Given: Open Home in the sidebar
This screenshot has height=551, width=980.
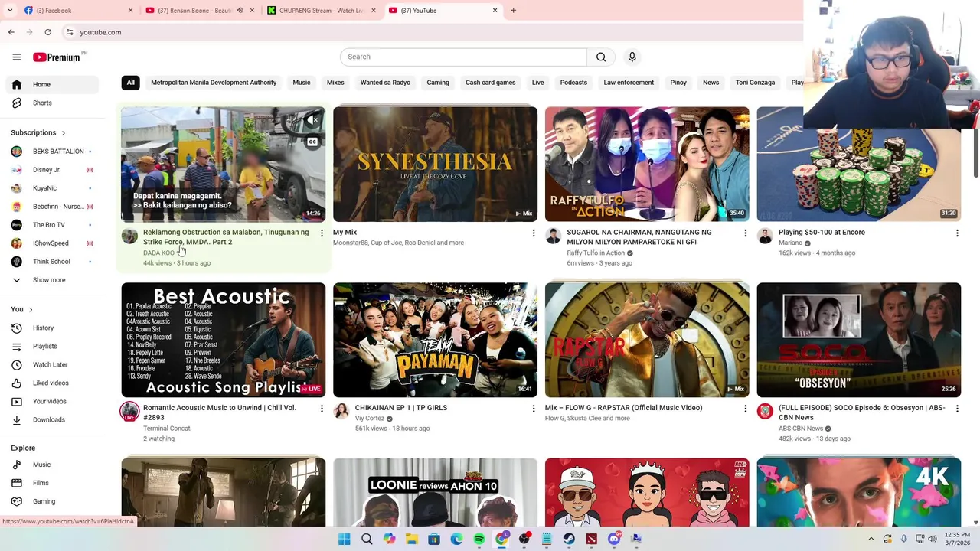Looking at the screenshot, I should coord(54,84).
